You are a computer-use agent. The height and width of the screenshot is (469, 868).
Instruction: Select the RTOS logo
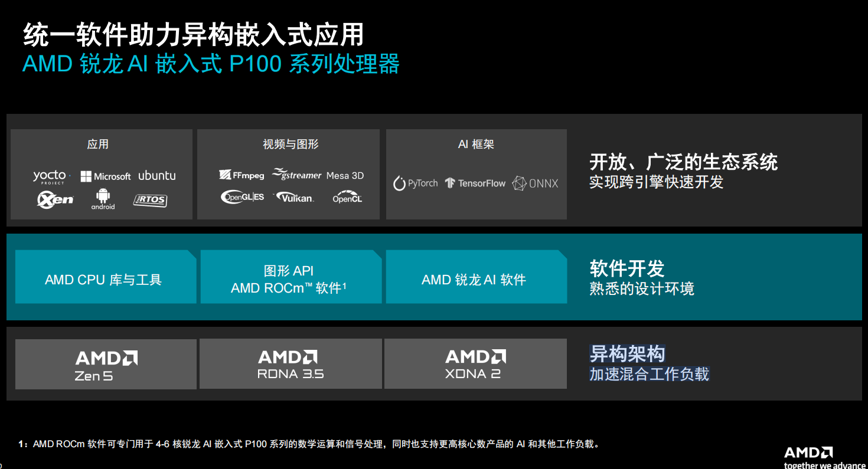(x=150, y=201)
